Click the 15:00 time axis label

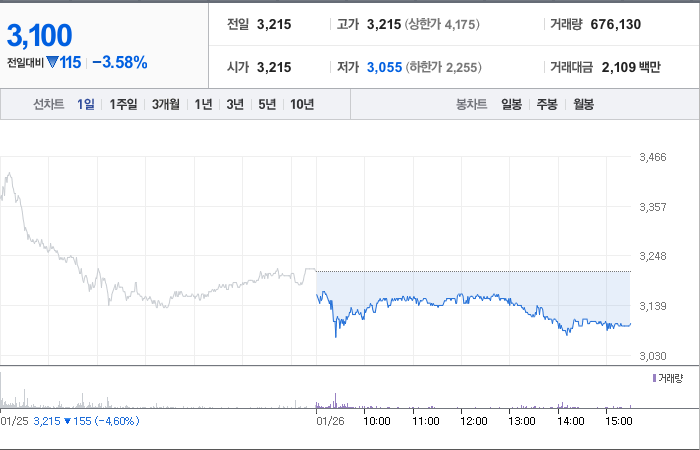click(x=619, y=421)
